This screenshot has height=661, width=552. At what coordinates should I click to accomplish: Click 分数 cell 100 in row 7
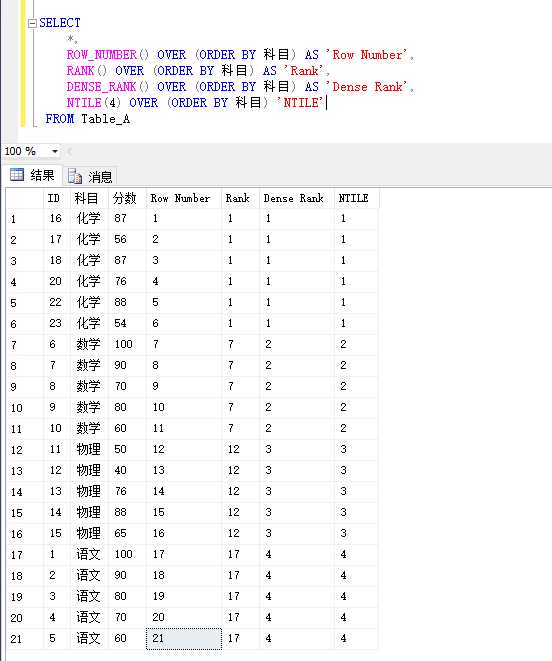[127, 344]
